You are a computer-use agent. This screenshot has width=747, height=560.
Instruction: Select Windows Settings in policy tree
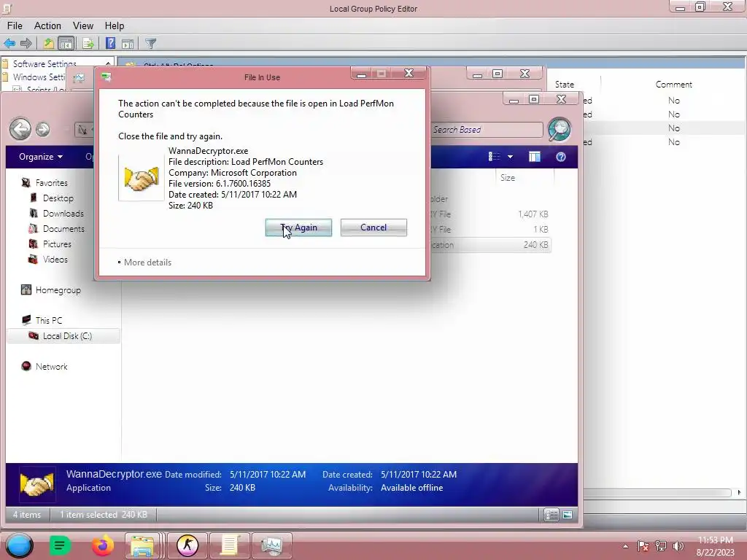[39, 77]
